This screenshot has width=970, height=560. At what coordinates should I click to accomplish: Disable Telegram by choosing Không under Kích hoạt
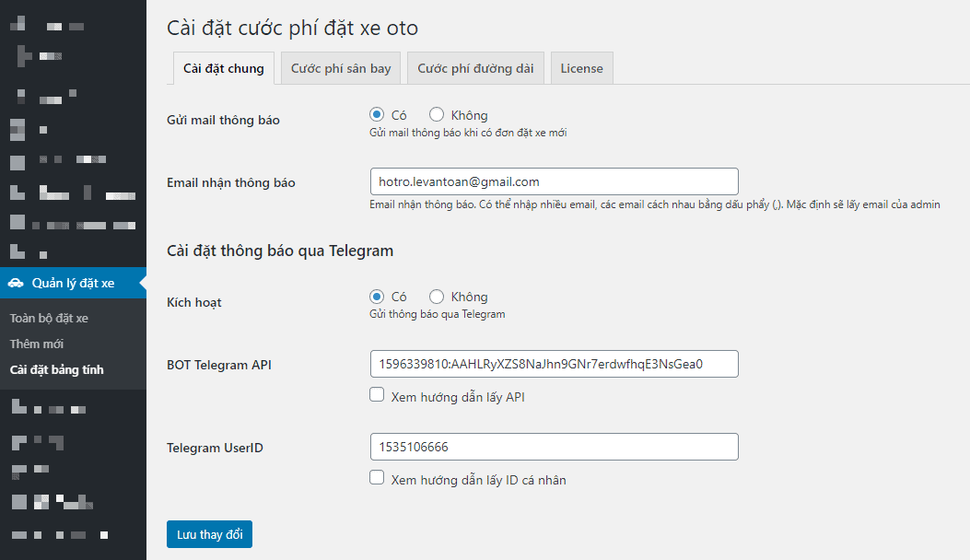point(435,297)
